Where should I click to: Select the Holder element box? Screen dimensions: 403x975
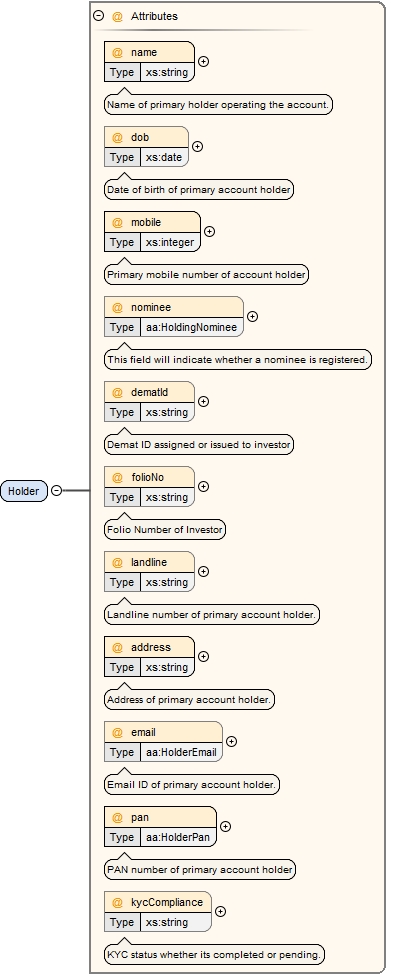point(24,491)
